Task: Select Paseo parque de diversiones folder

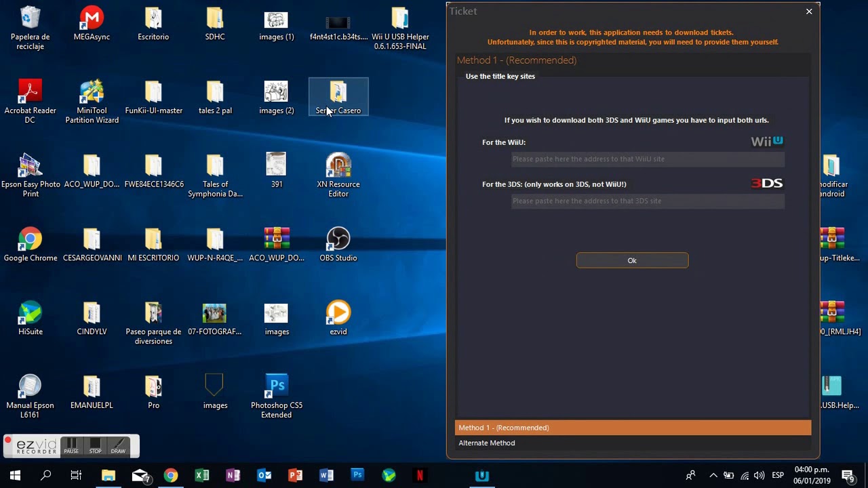Action: 153,324
